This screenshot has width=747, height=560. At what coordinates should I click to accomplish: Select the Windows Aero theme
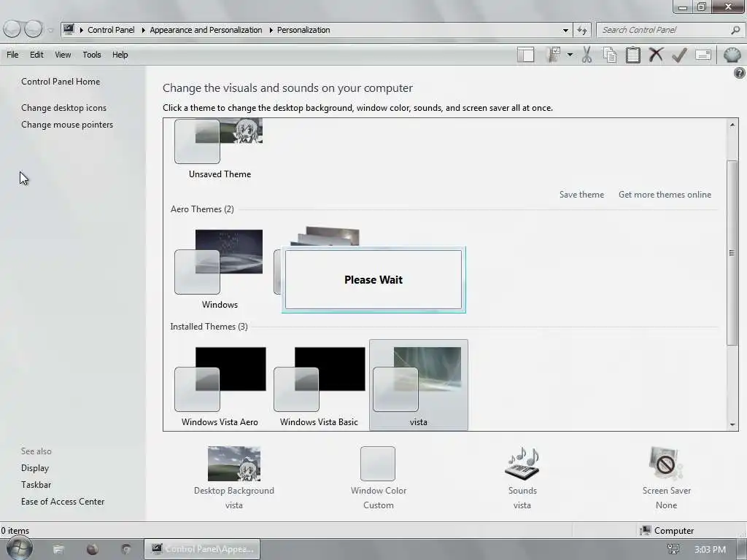click(219, 269)
